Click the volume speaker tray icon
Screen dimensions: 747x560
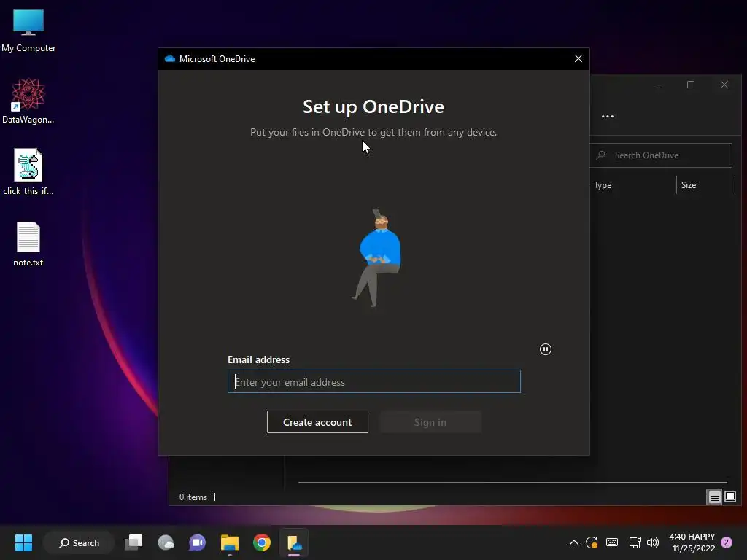coord(653,542)
